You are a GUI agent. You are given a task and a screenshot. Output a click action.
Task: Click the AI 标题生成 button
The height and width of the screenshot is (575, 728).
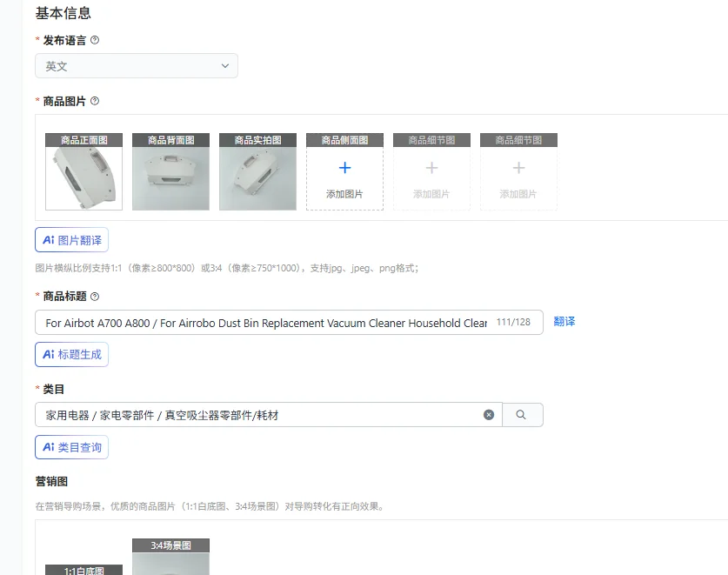point(72,354)
